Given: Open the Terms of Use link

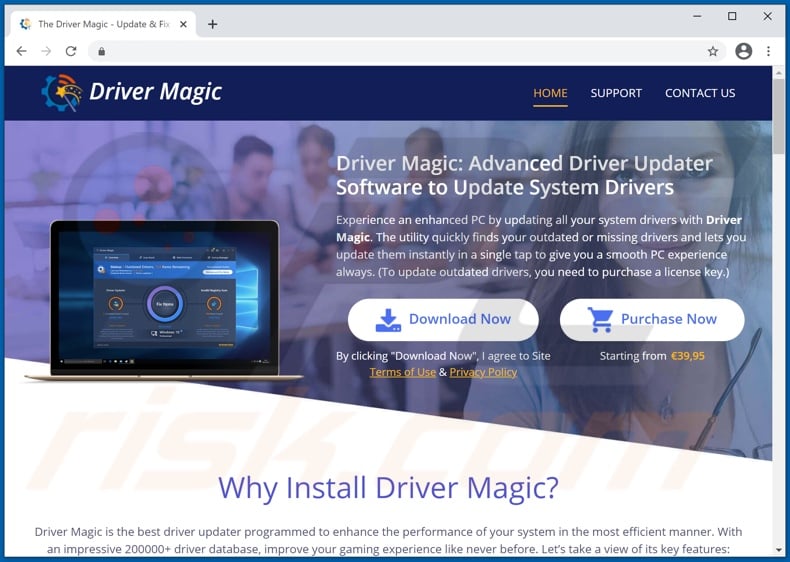Looking at the screenshot, I should (x=403, y=372).
